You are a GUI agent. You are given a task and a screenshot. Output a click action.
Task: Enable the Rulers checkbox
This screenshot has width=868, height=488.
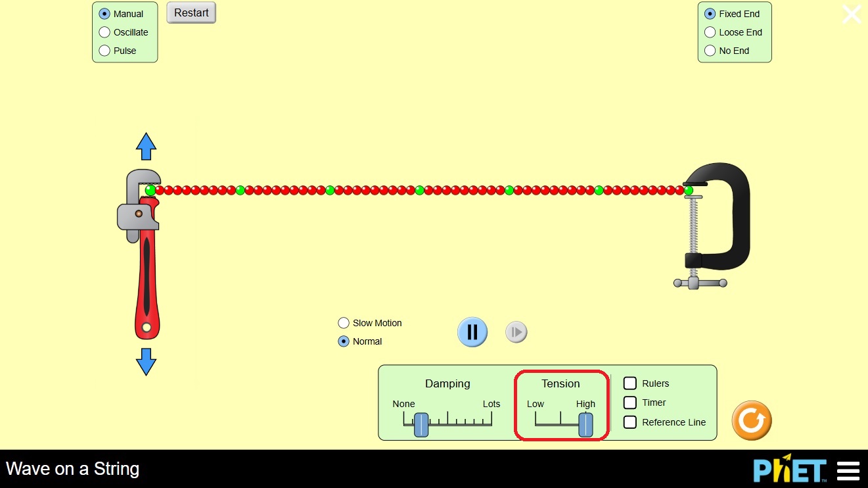(x=630, y=383)
